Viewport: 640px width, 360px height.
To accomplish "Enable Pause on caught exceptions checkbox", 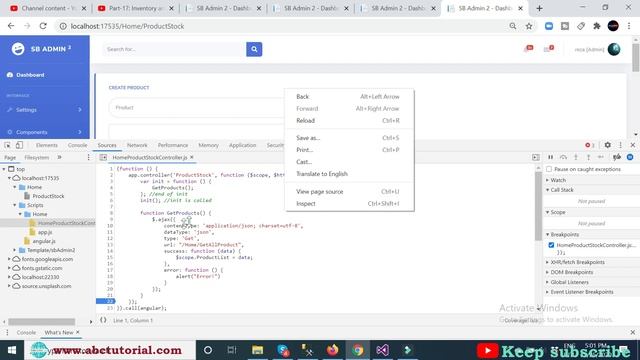I will coord(549,169).
